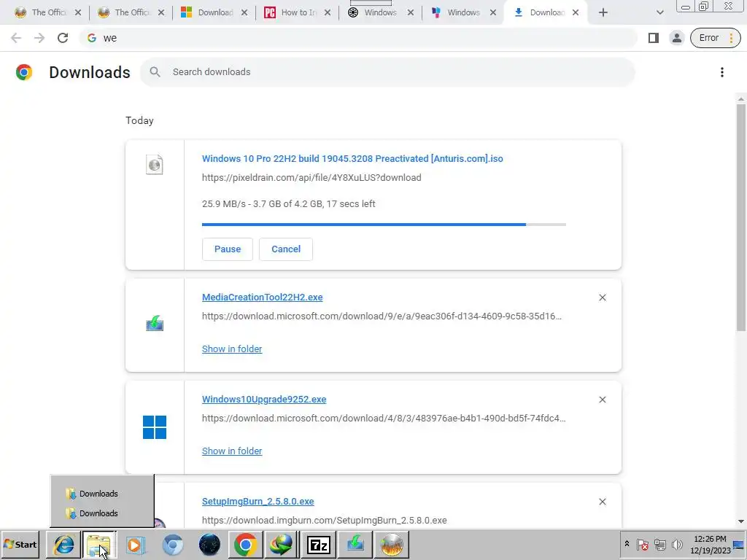Reload the current page

(63, 38)
